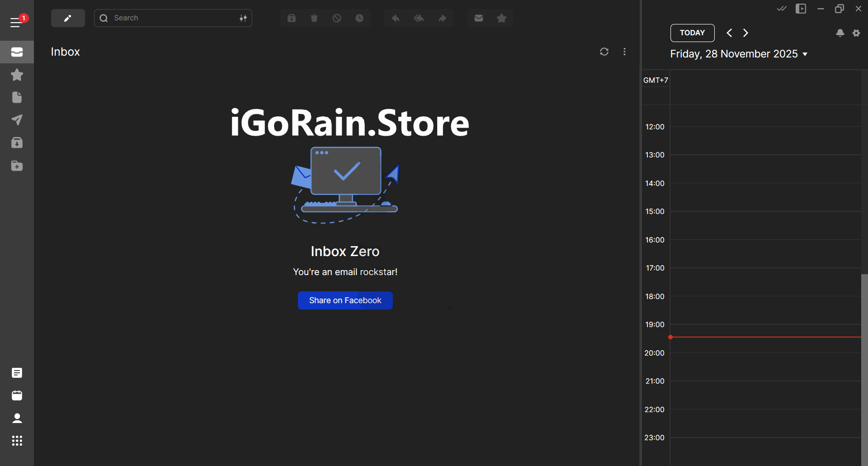868x466 pixels.
Task: Jump to TODAY in the calendar
Action: [x=692, y=33]
